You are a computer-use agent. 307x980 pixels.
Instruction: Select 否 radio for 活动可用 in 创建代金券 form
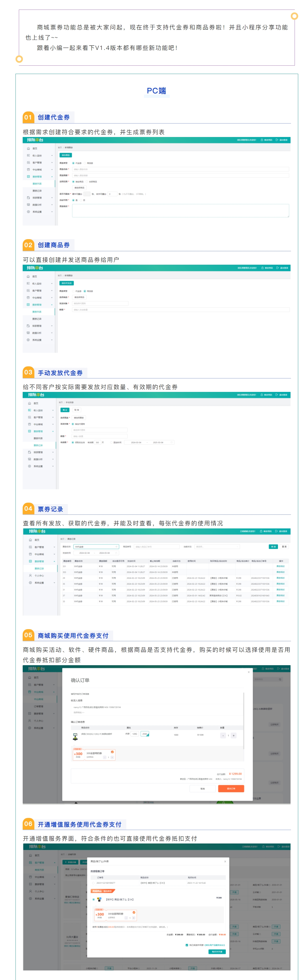click(x=81, y=200)
